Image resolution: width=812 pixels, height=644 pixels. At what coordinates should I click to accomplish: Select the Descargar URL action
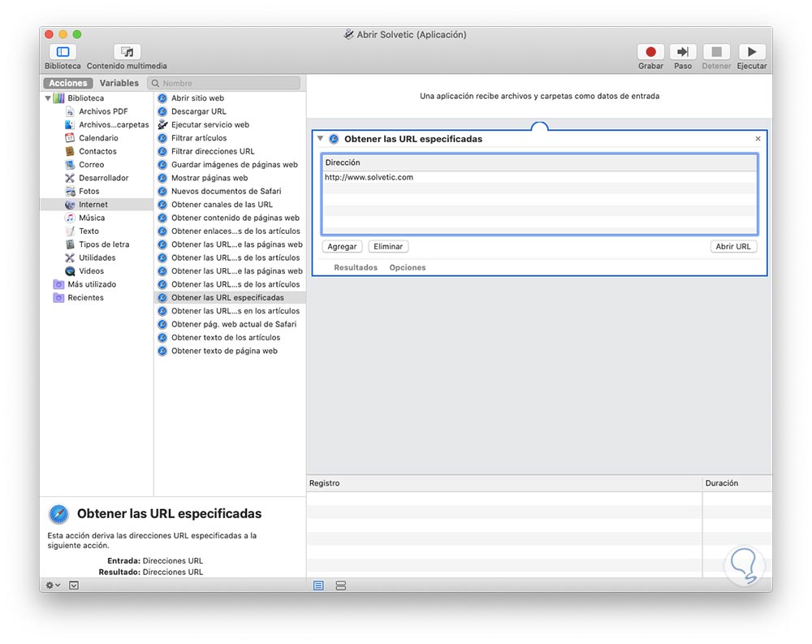pos(198,111)
